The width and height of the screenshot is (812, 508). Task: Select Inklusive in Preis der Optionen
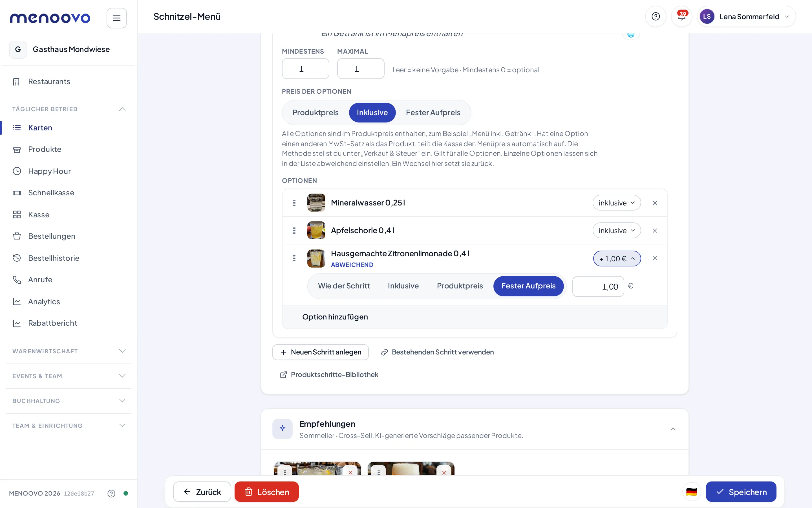pos(372,113)
